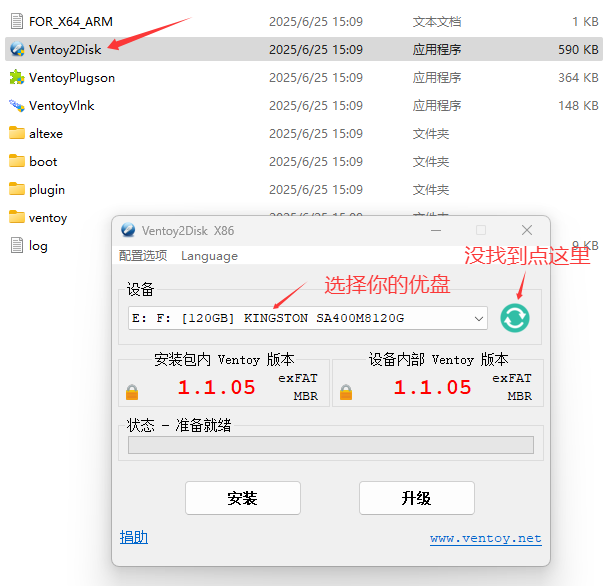The image size is (607, 586).
Task: Select the log file icon
Action: click(17, 245)
